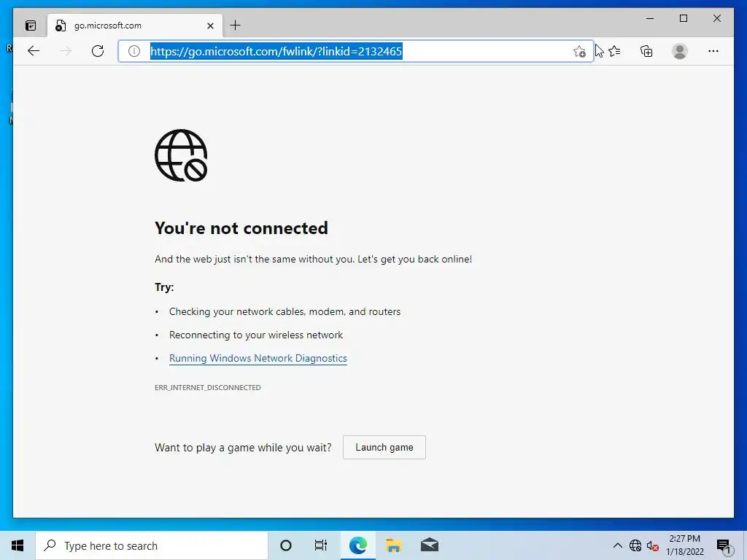The image size is (747, 560).
Task: Refresh the page
Action: [98, 51]
